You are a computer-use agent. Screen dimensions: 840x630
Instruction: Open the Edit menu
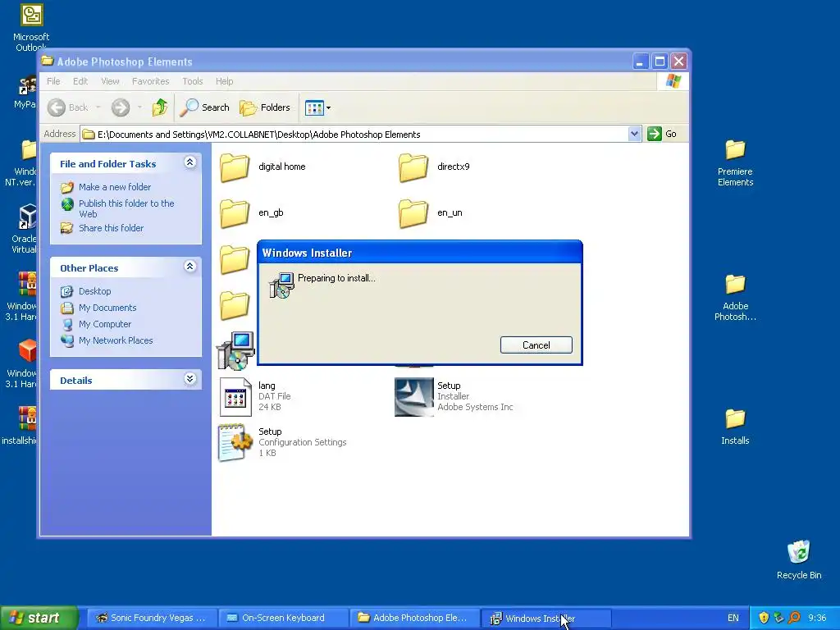click(x=80, y=81)
